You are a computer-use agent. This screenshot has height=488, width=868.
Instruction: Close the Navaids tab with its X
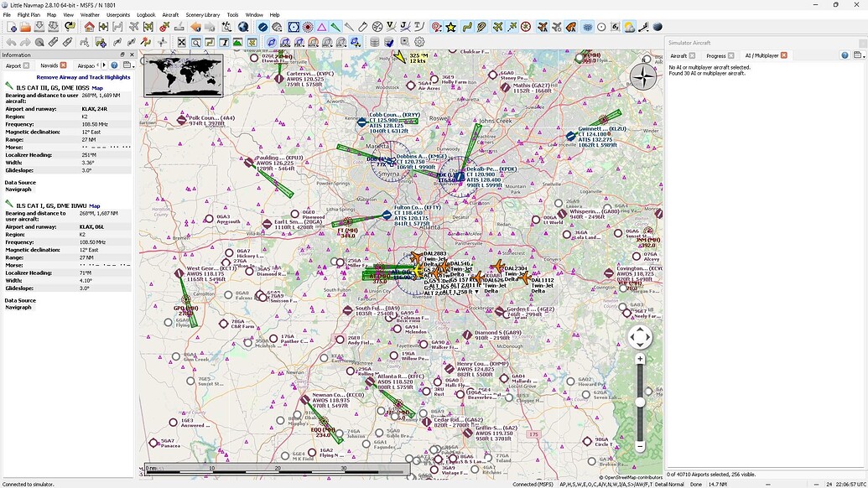coord(63,65)
